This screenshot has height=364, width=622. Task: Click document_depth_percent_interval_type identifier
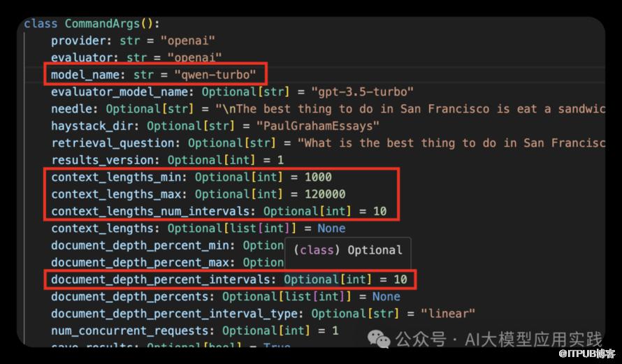(174, 314)
